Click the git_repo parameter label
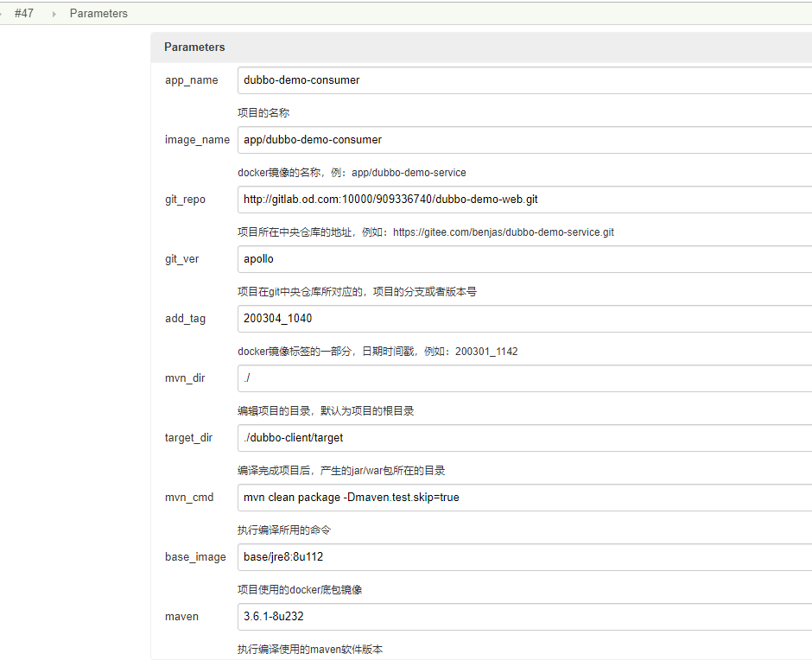This screenshot has height=660, width=812. tap(185, 200)
